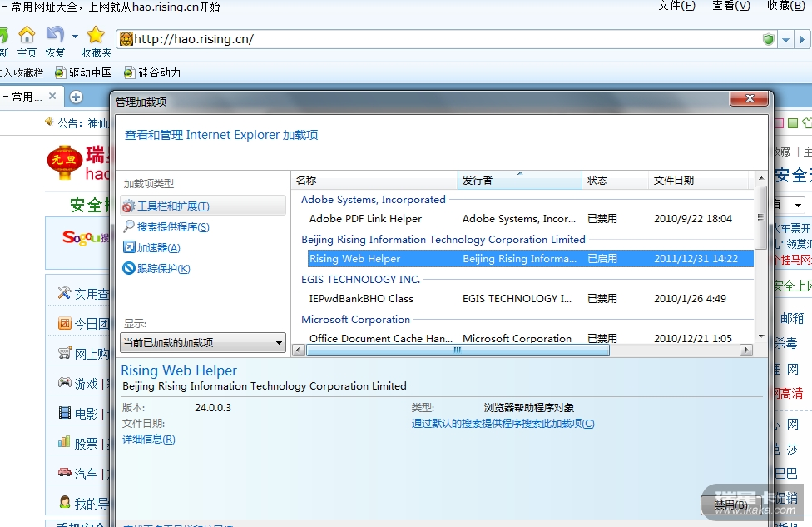Click Adobe Systems, Incorporated group header
Screen dimensions: 812x527
(x=374, y=200)
